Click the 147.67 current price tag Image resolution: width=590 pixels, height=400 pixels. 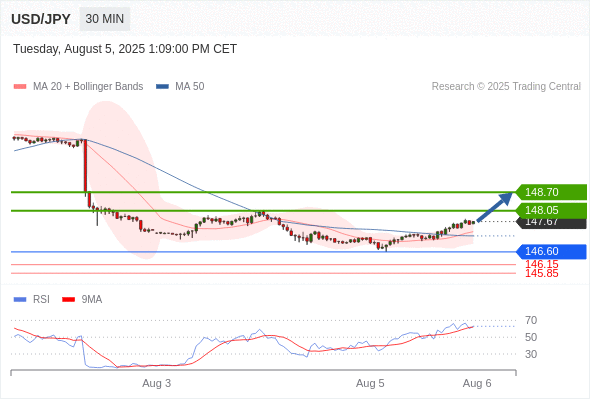point(551,223)
